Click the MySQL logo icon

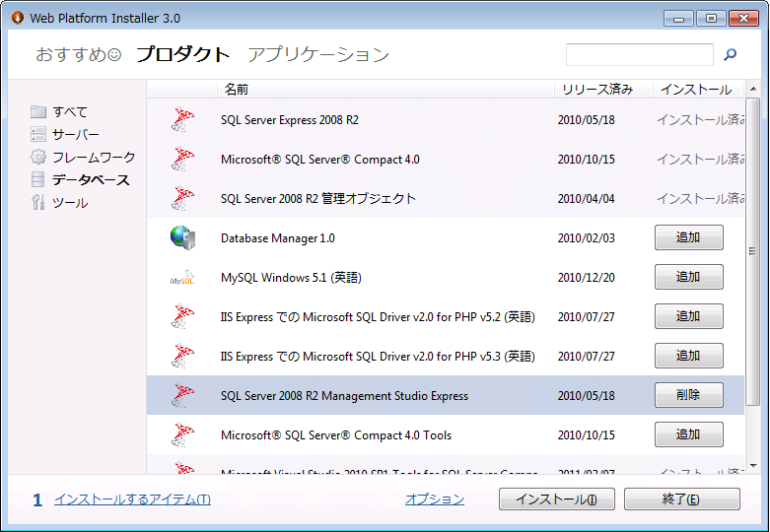pyautogui.click(x=182, y=278)
